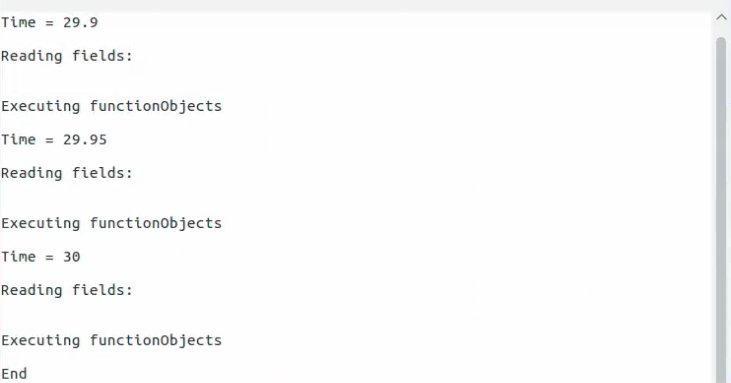Click "Reading fields:" directly below Time = 30
This screenshot has height=383, width=731.
(x=67, y=290)
